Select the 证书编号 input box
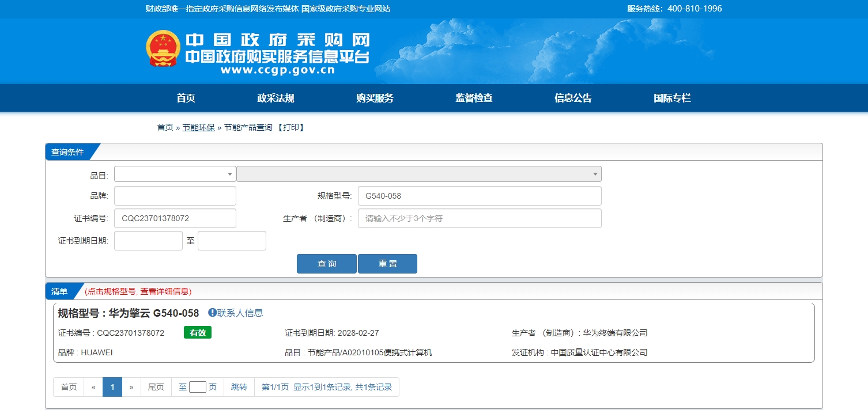Image resolution: width=868 pixels, height=410 pixels. (175, 218)
